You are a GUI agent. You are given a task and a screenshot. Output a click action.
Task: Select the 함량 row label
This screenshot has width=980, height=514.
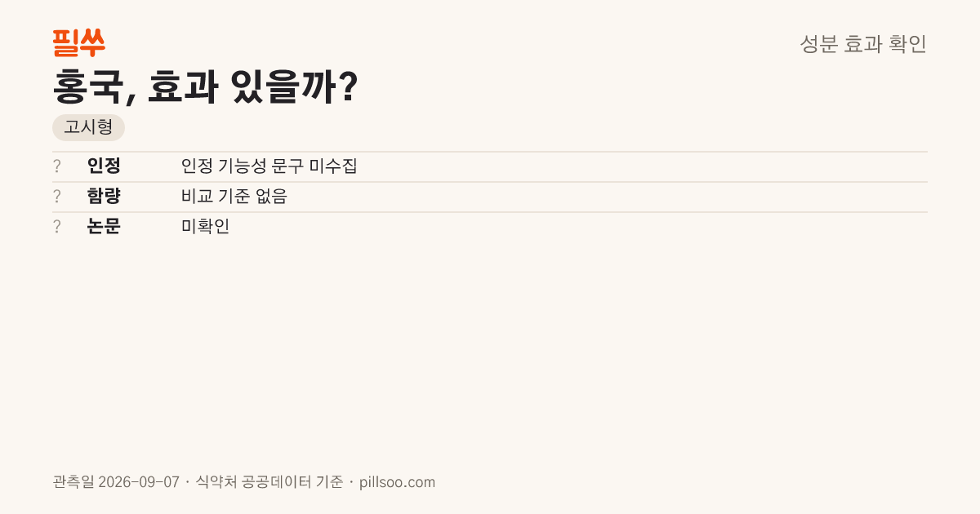[104, 197]
